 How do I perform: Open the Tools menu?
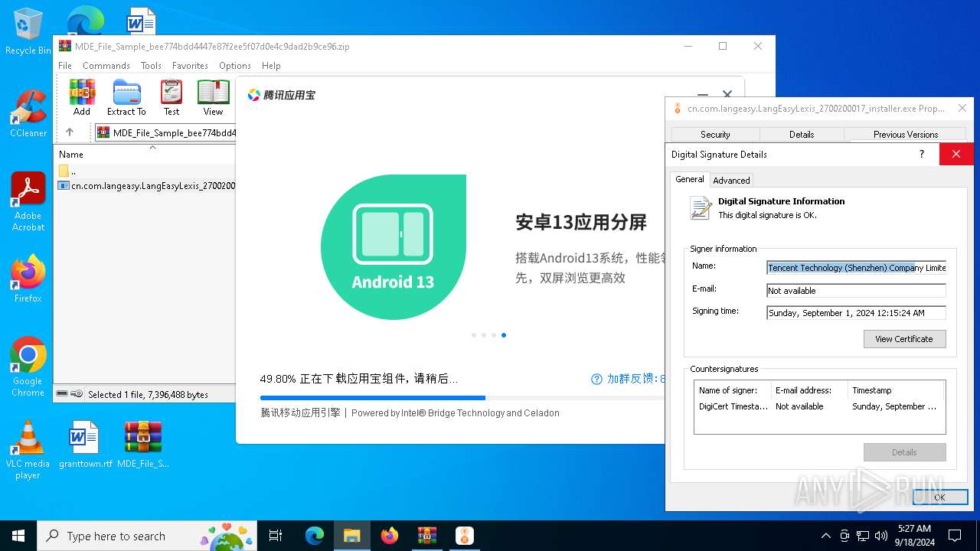151,66
